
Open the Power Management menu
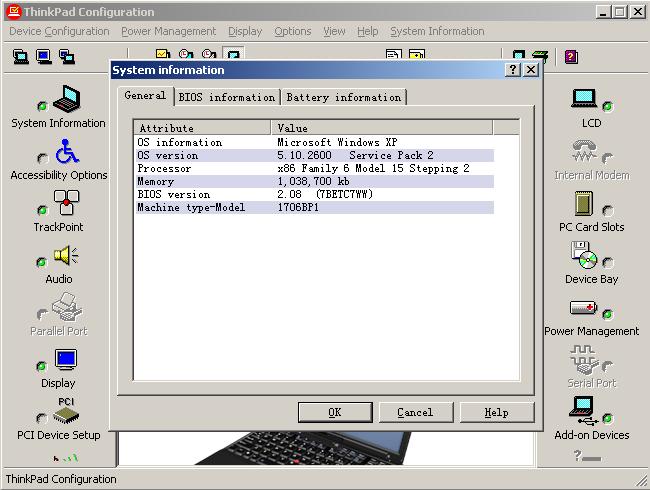[169, 31]
